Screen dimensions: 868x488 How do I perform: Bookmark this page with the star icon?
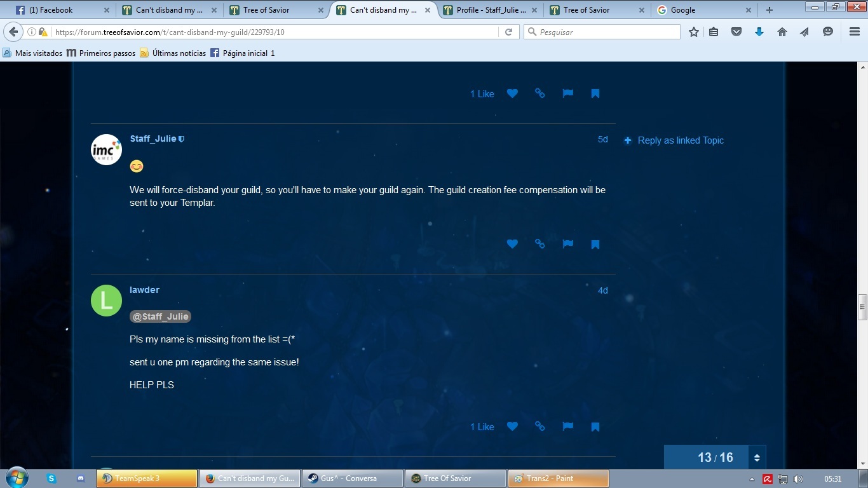tap(694, 32)
